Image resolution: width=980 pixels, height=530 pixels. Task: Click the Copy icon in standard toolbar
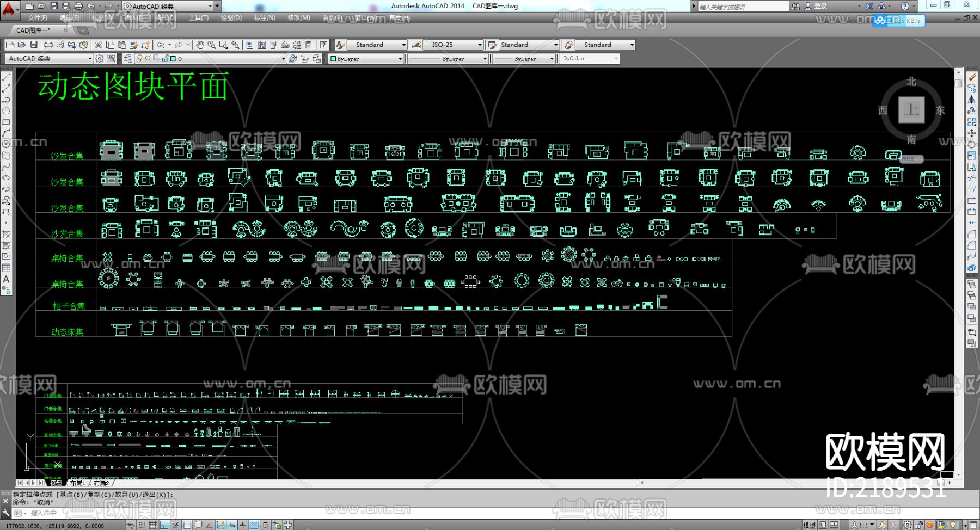110,45
